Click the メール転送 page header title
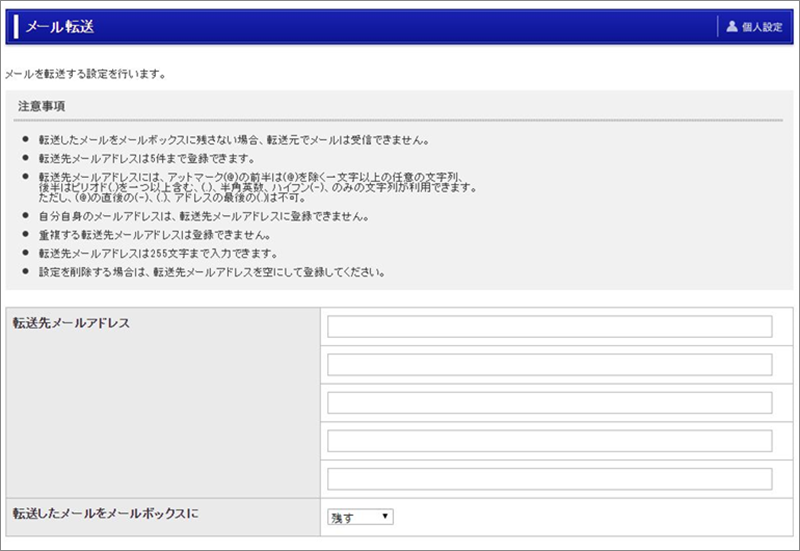800x551 pixels. click(60, 27)
